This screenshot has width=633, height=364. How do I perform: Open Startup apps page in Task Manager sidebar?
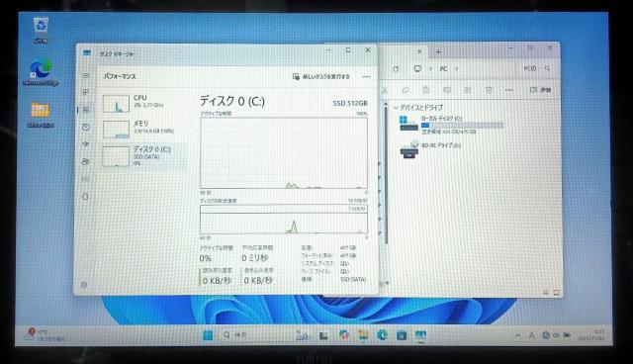pyautogui.click(x=86, y=144)
